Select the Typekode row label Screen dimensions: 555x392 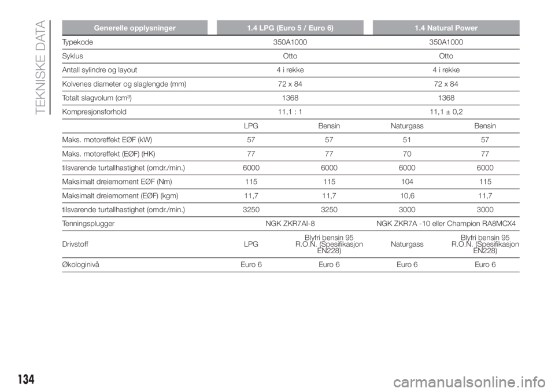pyautogui.click(x=77, y=42)
